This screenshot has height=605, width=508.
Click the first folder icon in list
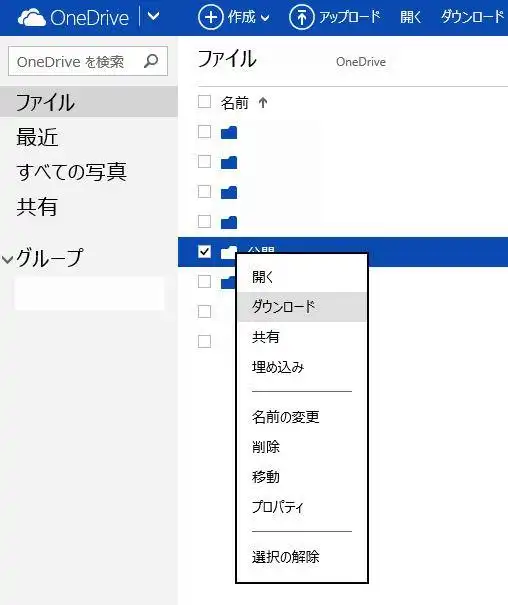[229, 132]
